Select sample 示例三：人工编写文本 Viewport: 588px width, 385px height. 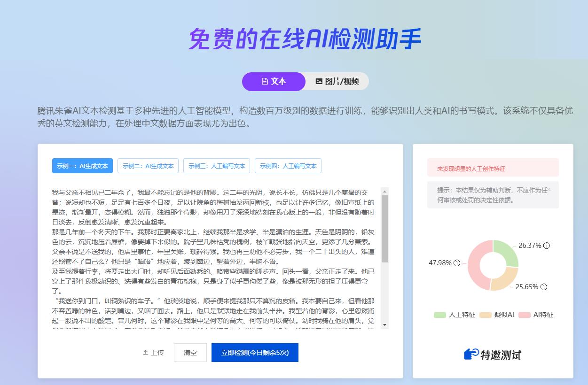coord(217,165)
